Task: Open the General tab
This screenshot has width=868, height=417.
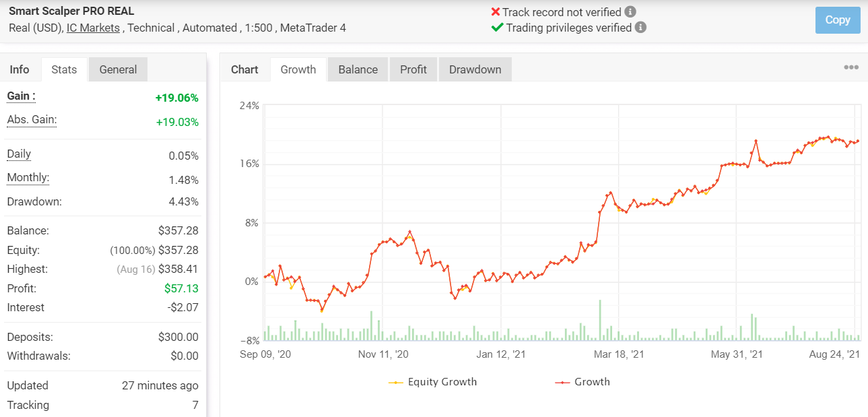Action: pos(117,69)
